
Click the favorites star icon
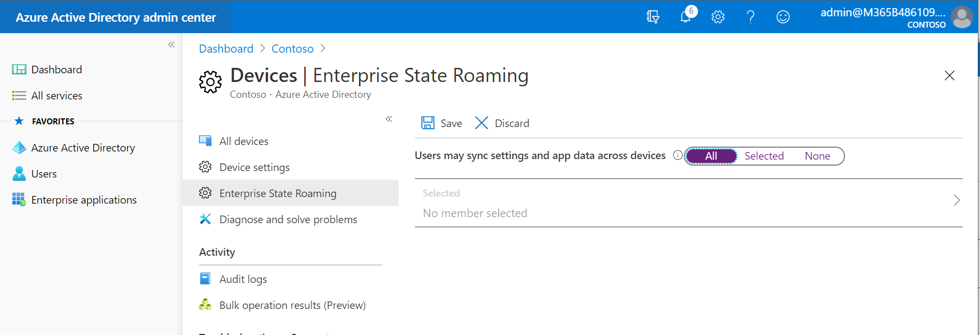click(x=19, y=121)
